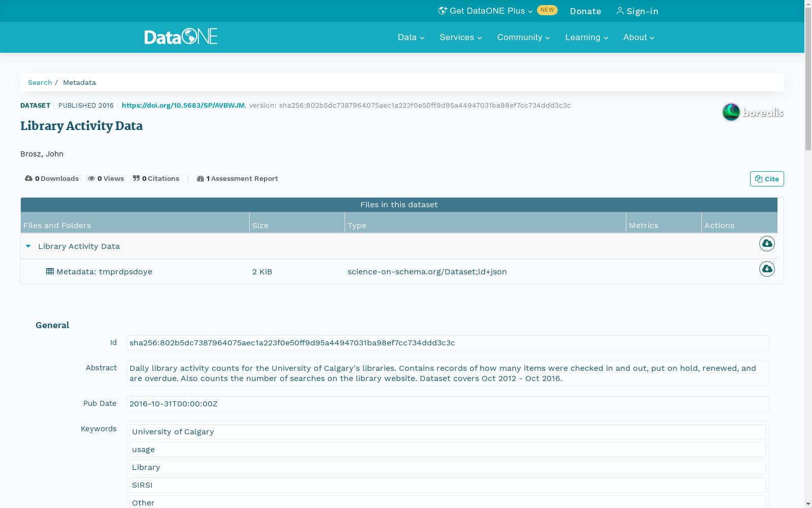The image size is (812, 508).
Task: Click the Donate link
Action: pyautogui.click(x=586, y=11)
